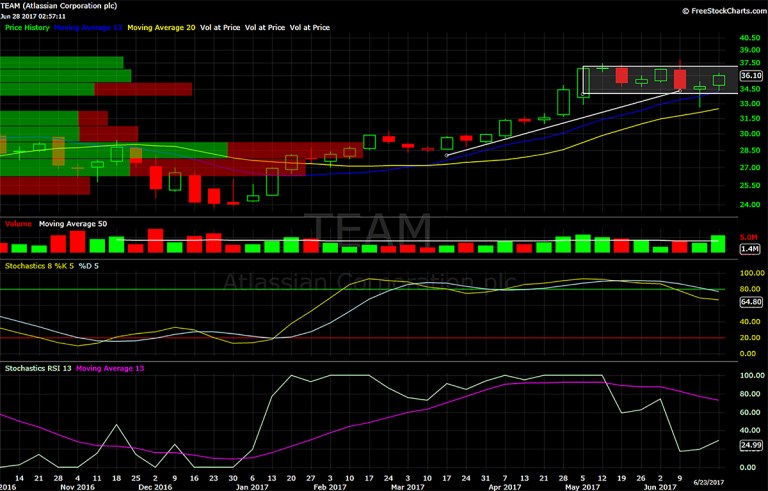Click the 27.00 price axis label

[x=750, y=168]
